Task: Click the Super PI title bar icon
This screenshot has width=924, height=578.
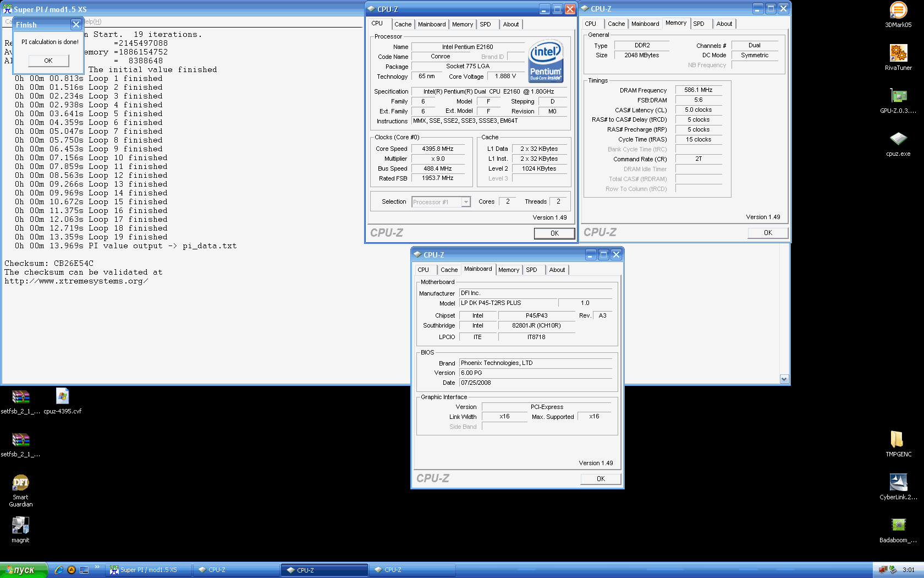Action: click(7, 9)
